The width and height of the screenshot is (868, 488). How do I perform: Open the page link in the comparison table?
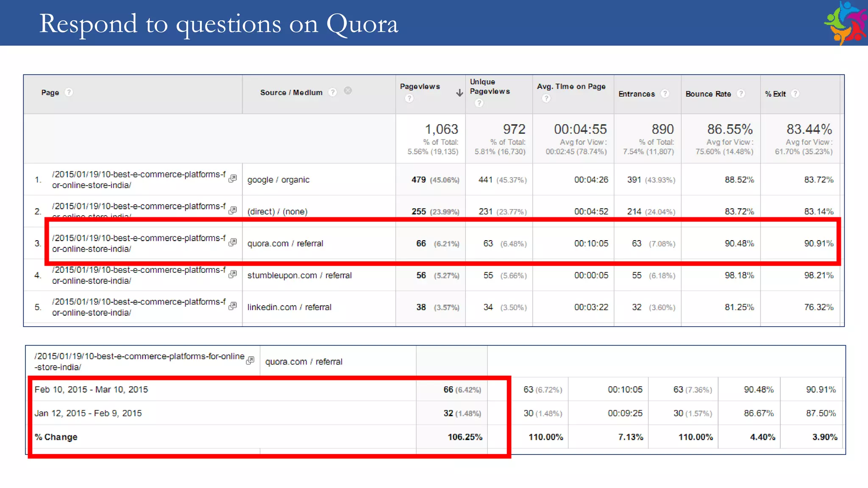[x=139, y=362]
